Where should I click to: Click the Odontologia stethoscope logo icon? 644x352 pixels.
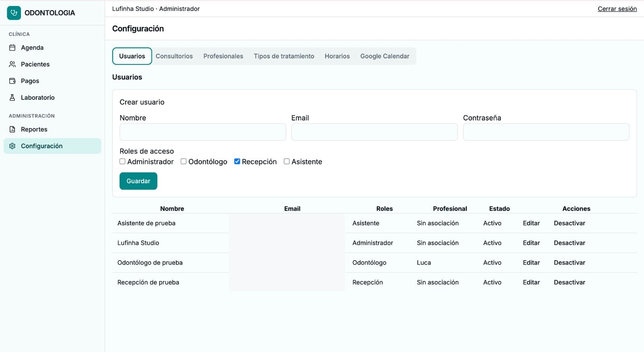(14, 13)
